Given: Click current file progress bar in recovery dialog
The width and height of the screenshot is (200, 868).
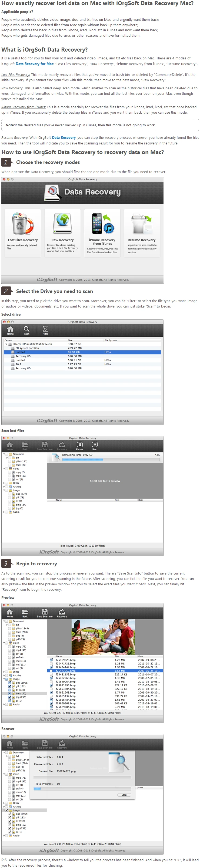Looking at the screenshot, I should [x=82, y=778].
